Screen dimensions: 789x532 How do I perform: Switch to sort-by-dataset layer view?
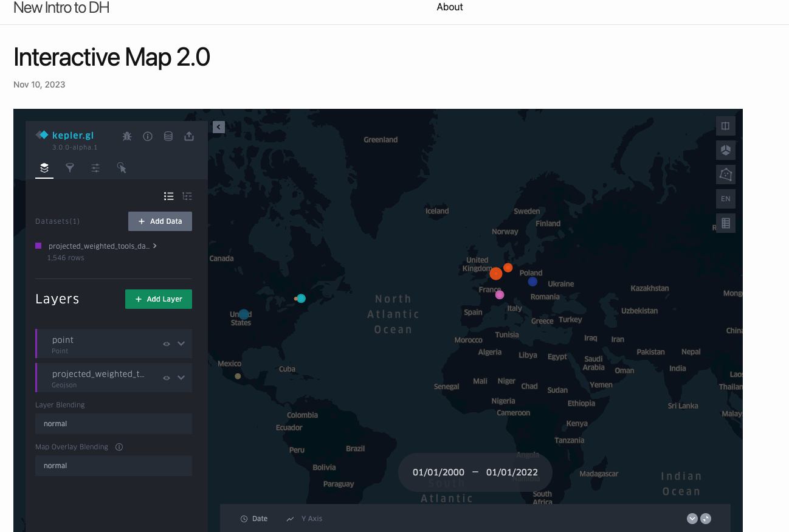[x=187, y=196]
